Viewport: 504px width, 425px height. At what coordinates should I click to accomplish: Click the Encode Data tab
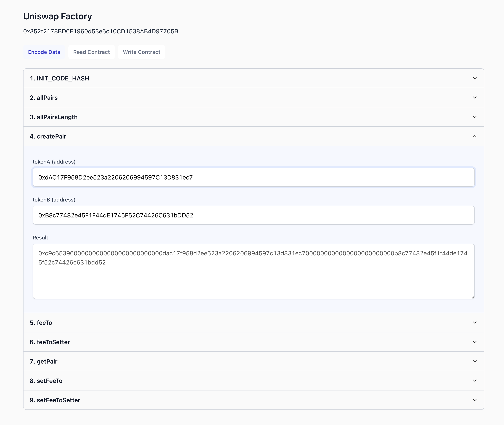44,52
